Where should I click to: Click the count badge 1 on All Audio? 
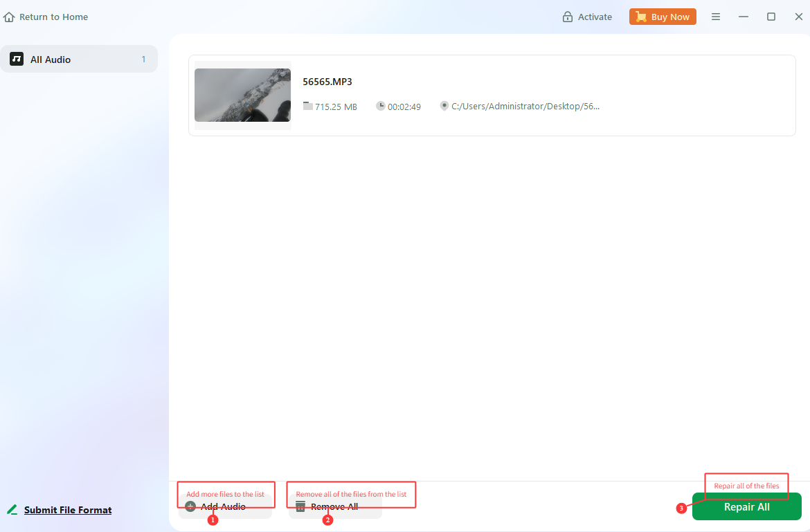[143, 59]
